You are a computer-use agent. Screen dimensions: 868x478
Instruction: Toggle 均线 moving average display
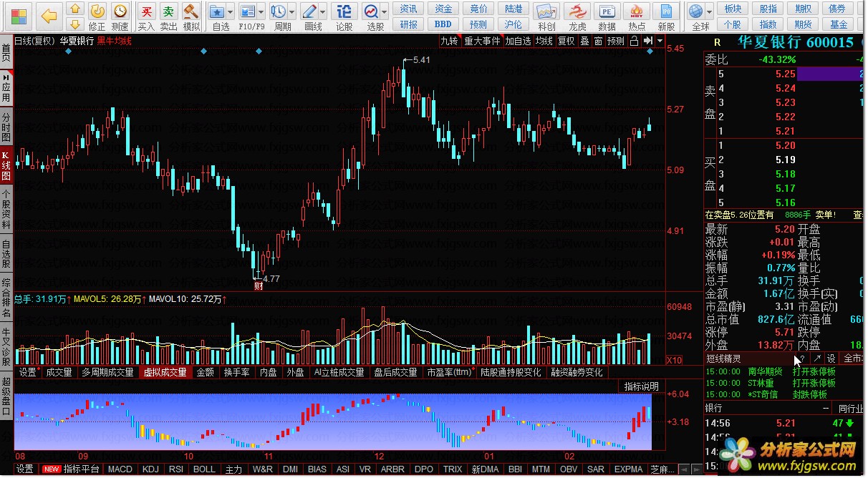544,41
